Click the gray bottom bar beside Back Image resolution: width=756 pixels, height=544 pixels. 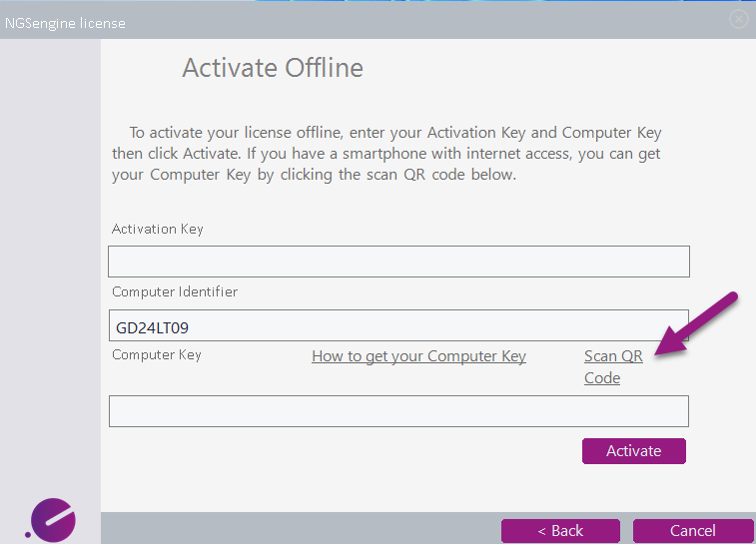pyautogui.click(x=299, y=528)
